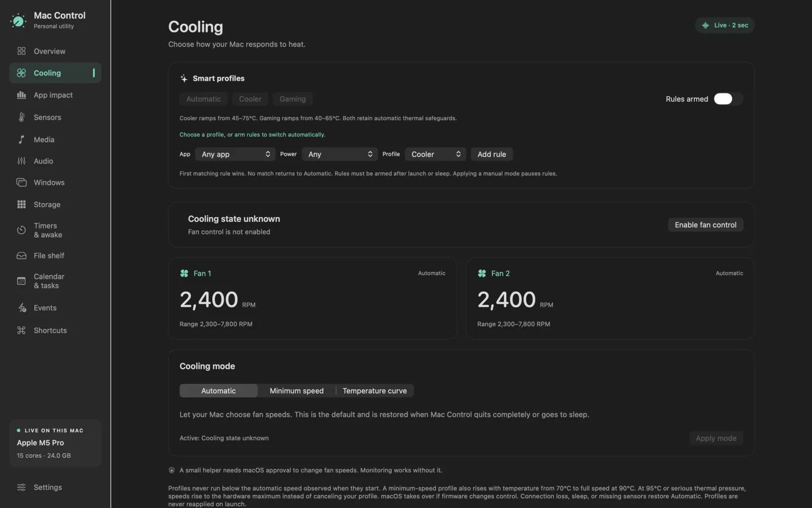This screenshot has height=508, width=812.
Task: Click the Fan 1 2,400 RPM reading
Action: 218,300
